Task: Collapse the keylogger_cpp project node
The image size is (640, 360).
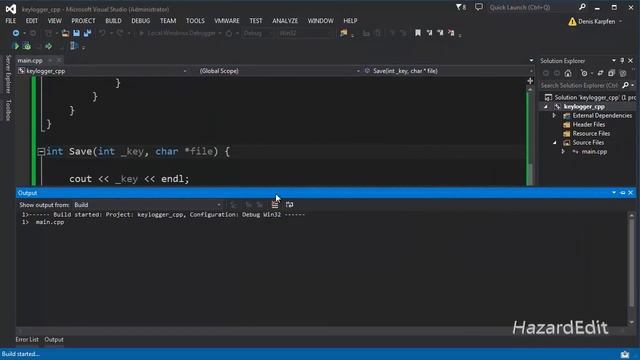Action: point(546,107)
